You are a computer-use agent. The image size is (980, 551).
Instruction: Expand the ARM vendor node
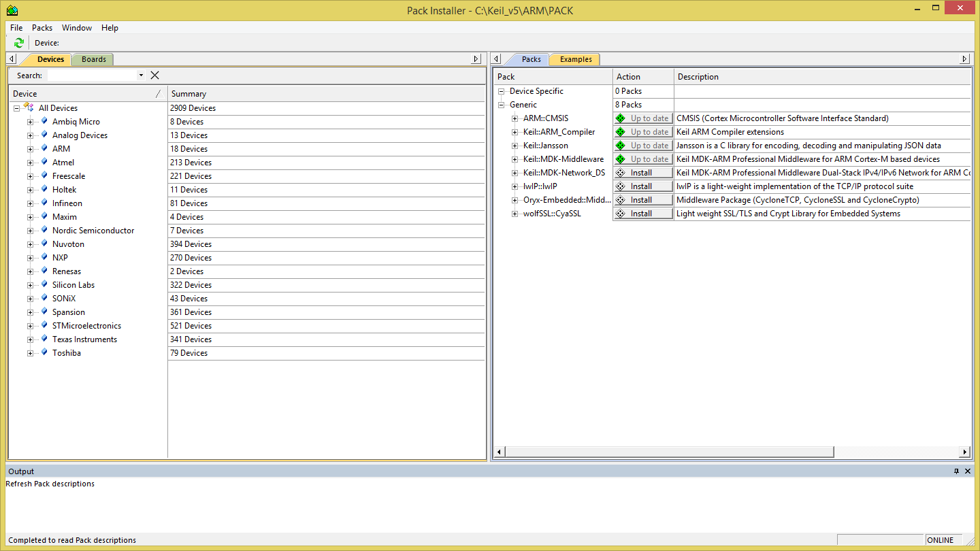(x=30, y=149)
